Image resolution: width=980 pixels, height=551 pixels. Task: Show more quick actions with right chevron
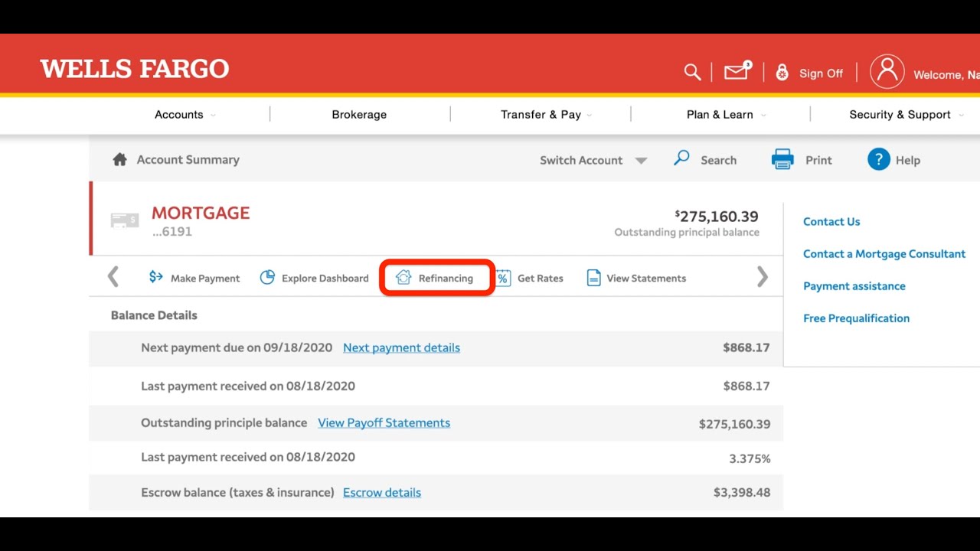click(762, 276)
